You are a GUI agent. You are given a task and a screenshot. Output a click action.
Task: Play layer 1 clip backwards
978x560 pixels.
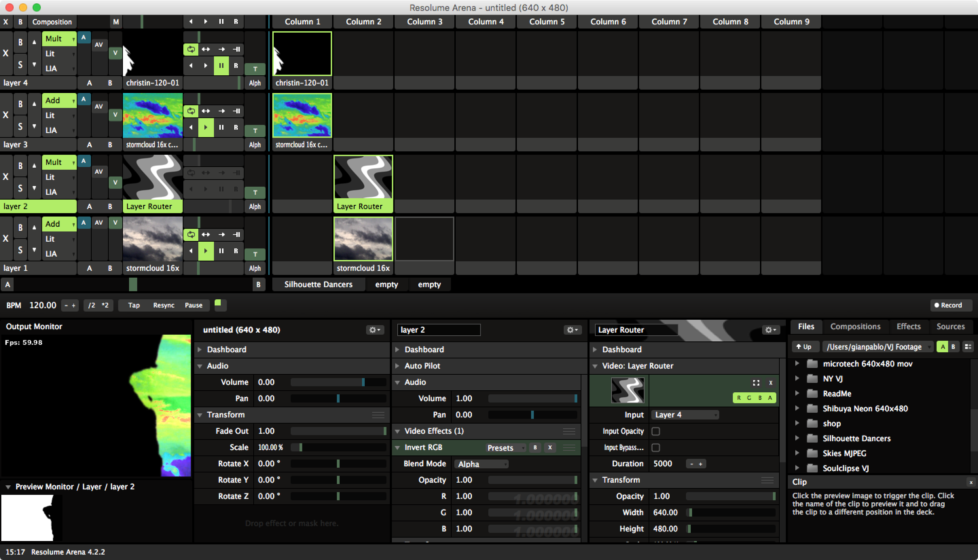tap(191, 251)
